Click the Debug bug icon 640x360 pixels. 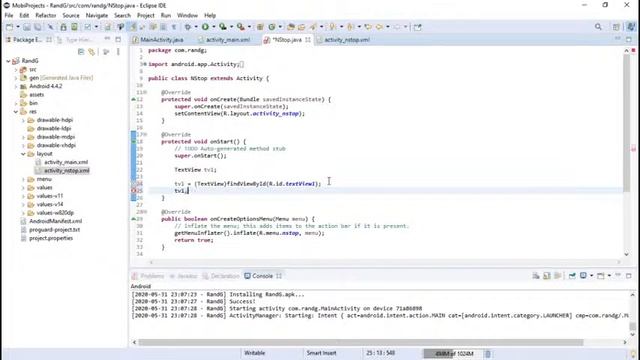click(x=187, y=27)
